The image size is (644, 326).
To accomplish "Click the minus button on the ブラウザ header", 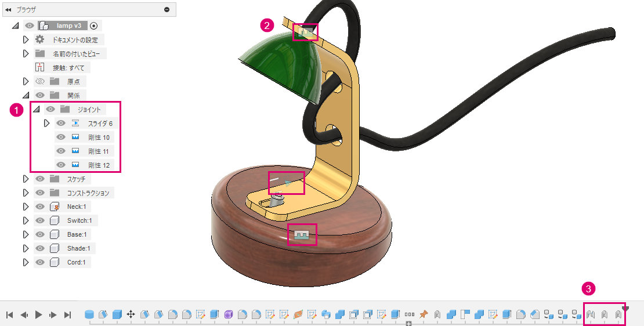I will (x=167, y=9).
